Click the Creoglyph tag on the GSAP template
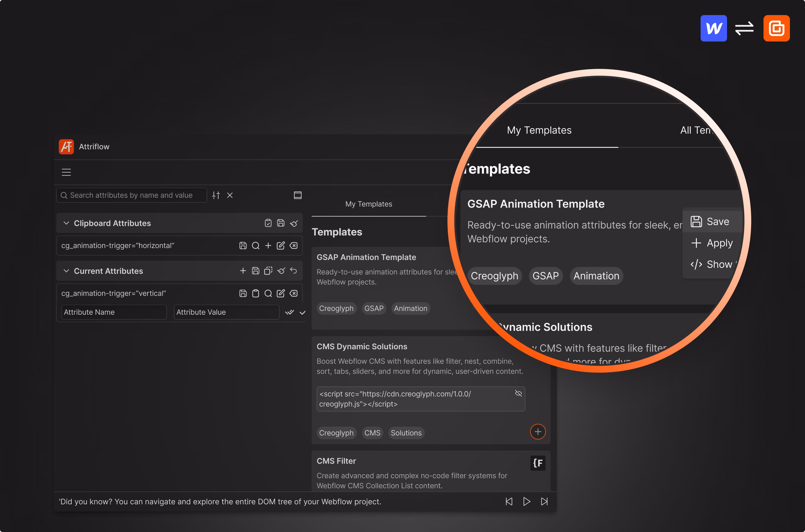 coord(336,308)
